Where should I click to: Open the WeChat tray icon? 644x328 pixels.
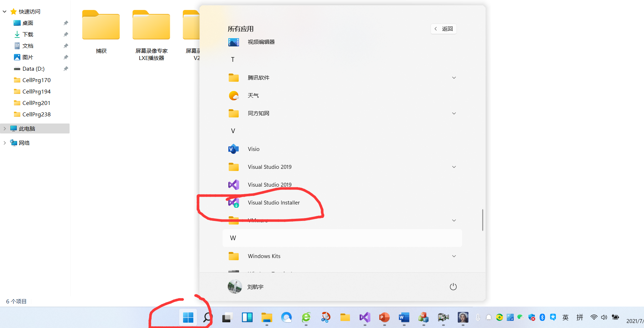point(521,317)
